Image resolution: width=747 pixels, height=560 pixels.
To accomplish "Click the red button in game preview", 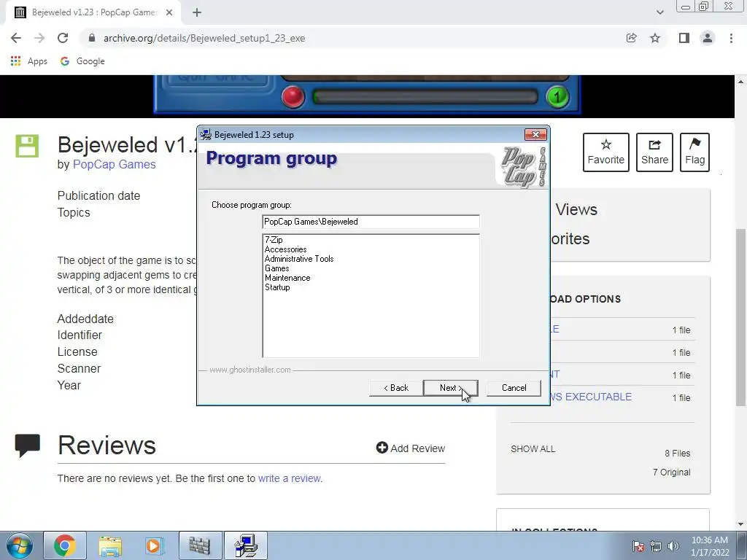I will tap(293, 97).
